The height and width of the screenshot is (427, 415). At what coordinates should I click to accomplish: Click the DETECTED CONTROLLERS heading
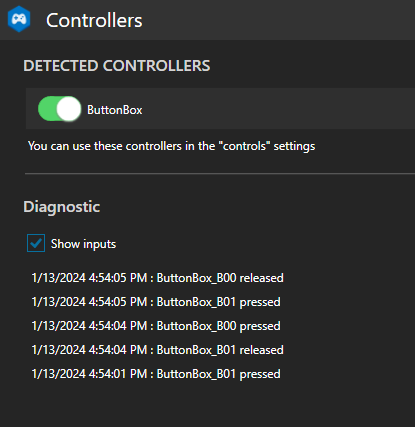coord(117,66)
